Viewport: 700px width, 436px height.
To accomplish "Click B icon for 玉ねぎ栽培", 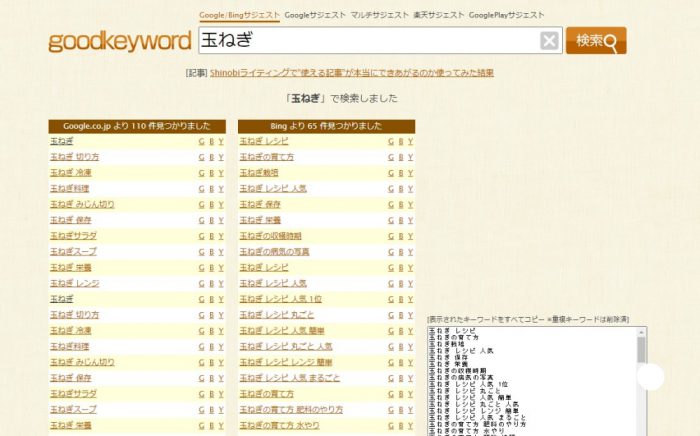I will point(401,173).
